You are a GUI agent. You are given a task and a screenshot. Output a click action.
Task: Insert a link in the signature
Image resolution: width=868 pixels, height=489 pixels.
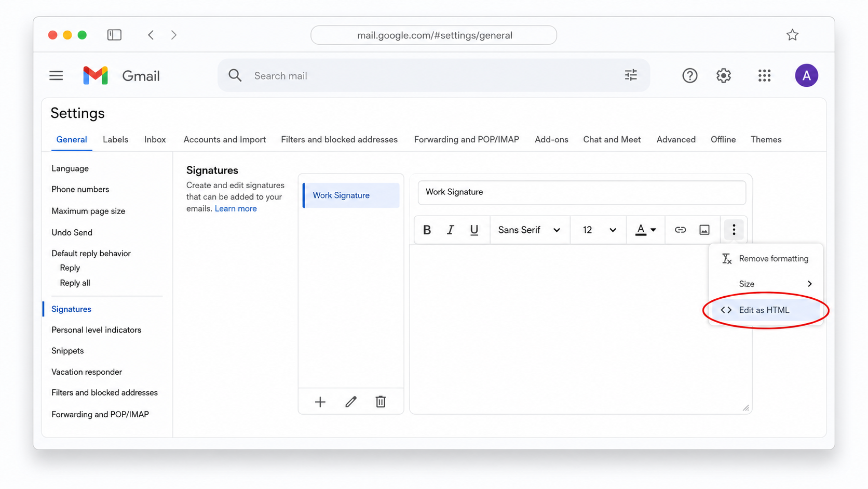tap(680, 230)
